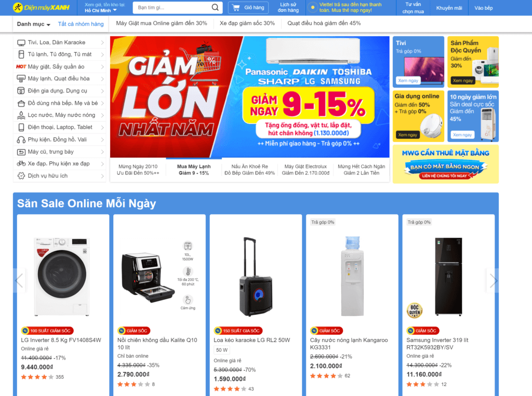
Task: Open the shopping cart Giỏ hàng
Action: 248,7
